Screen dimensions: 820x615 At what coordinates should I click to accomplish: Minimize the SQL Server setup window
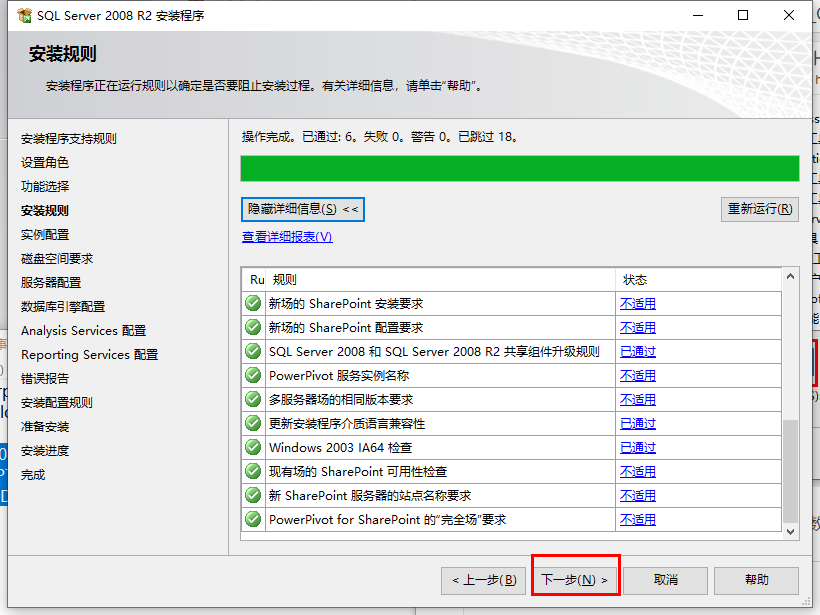pos(698,15)
